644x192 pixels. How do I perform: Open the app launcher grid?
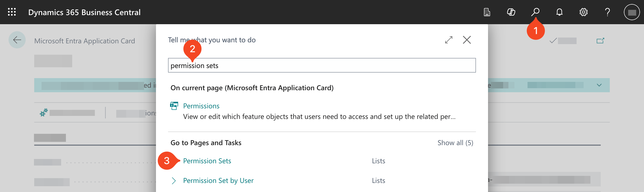12,12
